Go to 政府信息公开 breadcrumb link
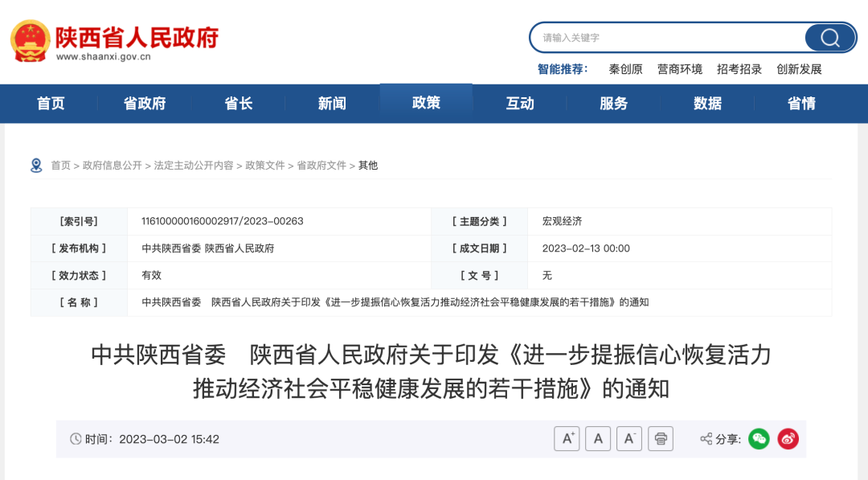 pos(113,166)
